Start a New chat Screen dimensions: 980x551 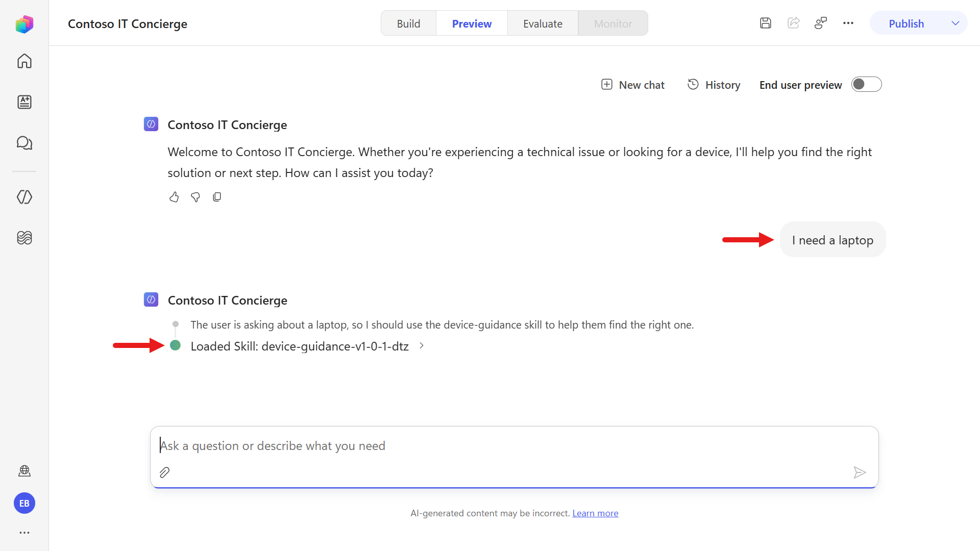click(x=633, y=85)
